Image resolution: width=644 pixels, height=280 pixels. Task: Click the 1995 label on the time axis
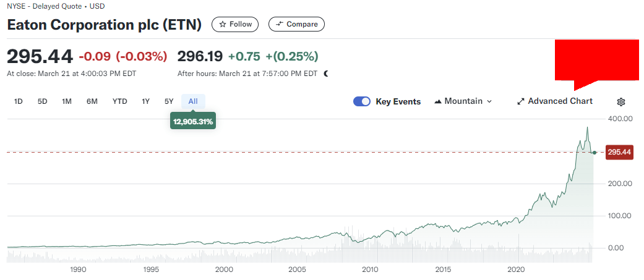(151, 269)
